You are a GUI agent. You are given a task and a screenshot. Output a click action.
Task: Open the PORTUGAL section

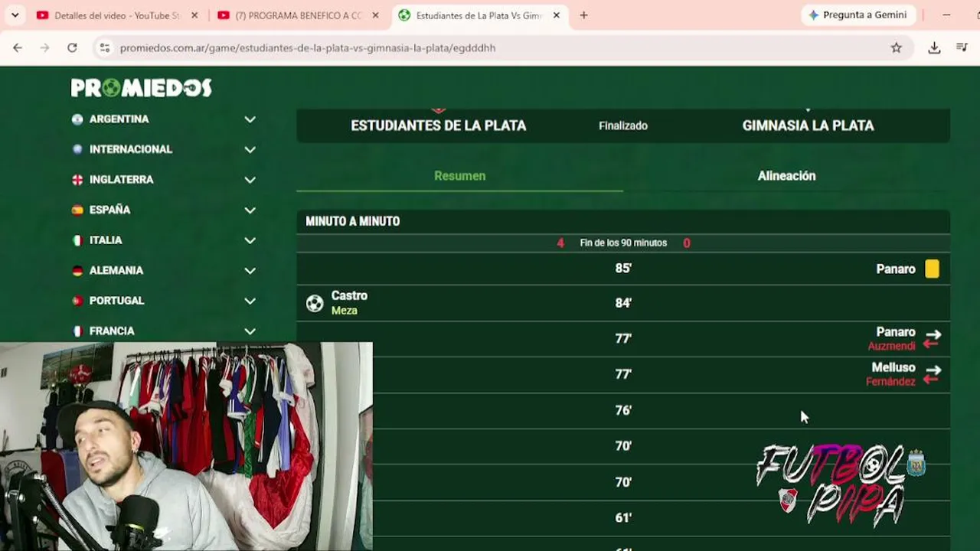click(116, 301)
